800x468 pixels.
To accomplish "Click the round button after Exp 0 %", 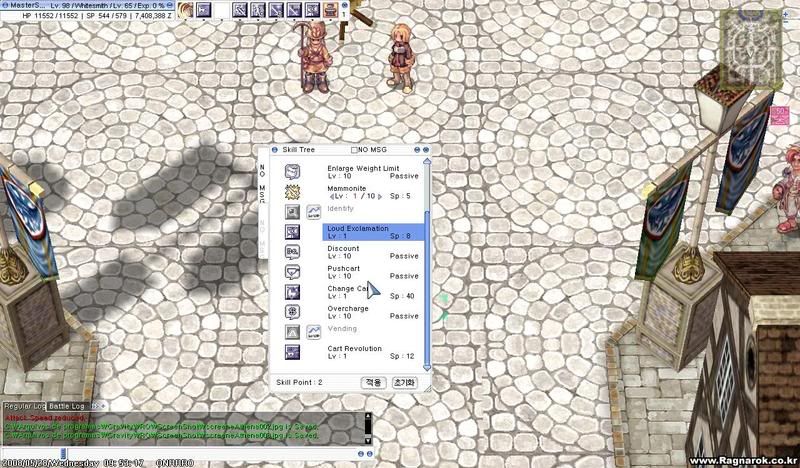I will (x=170, y=5).
